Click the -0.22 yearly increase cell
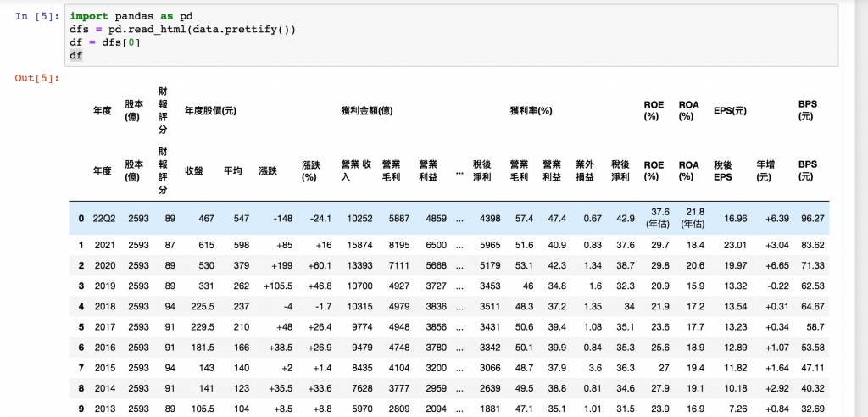This screenshot has height=417, width=868. [x=779, y=286]
